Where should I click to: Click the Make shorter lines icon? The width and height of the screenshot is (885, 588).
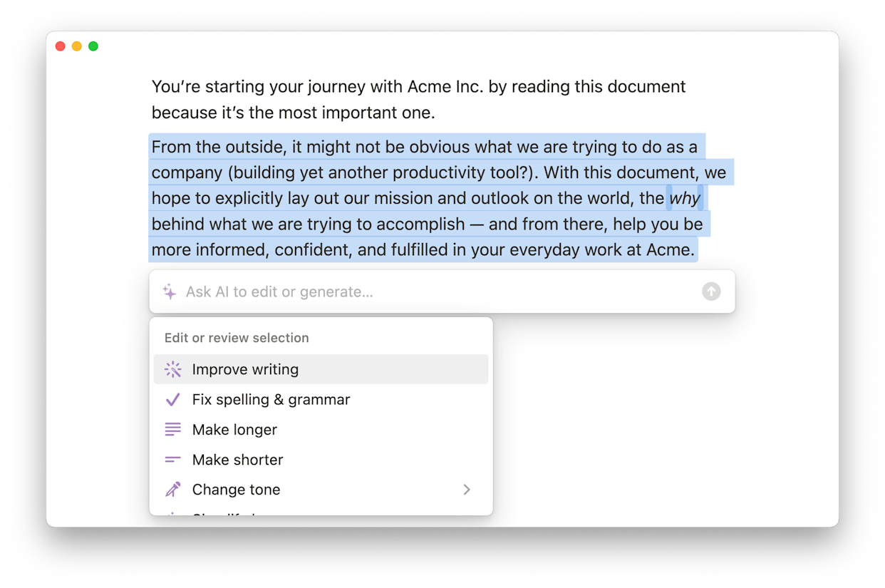click(x=172, y=460)
